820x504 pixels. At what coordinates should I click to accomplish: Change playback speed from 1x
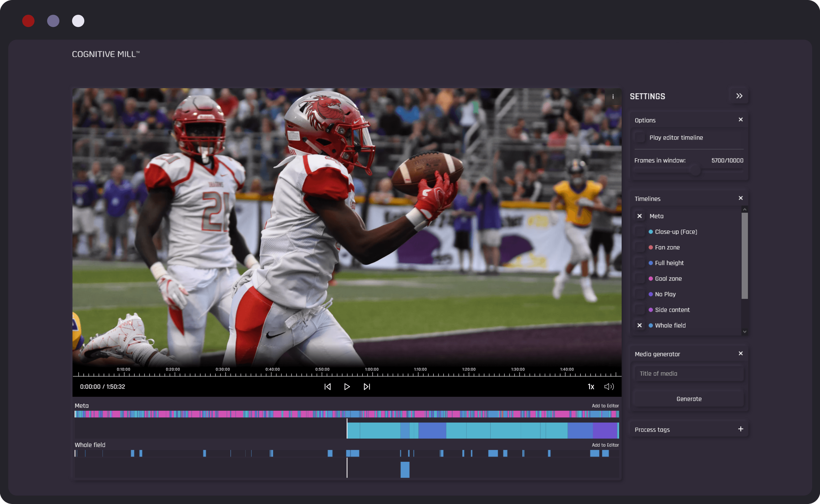pos(591,387)
